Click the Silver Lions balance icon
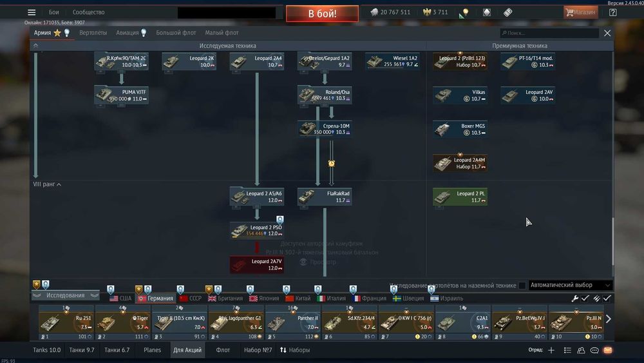 374,12
